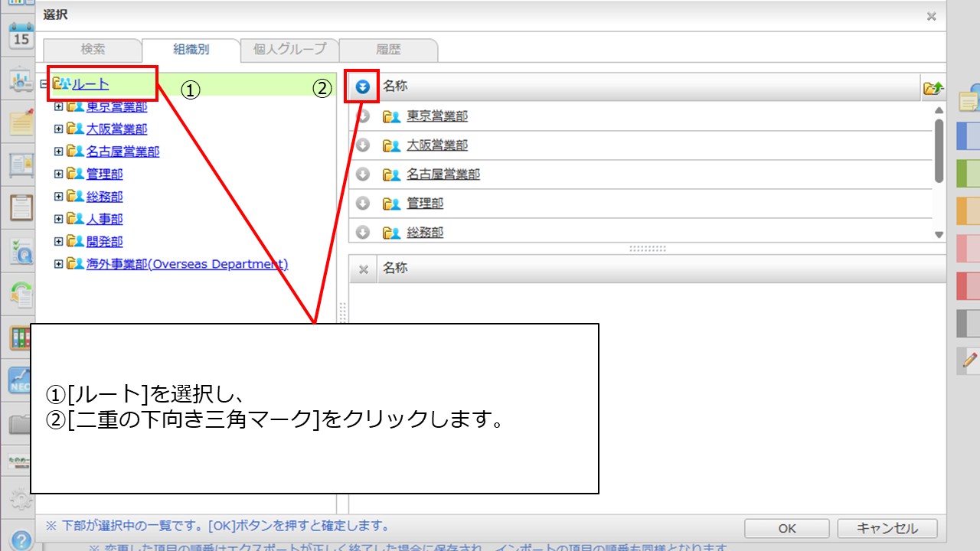Click the right list scrollbar up arrow
The image size is (980, 551).
point(939,110)
